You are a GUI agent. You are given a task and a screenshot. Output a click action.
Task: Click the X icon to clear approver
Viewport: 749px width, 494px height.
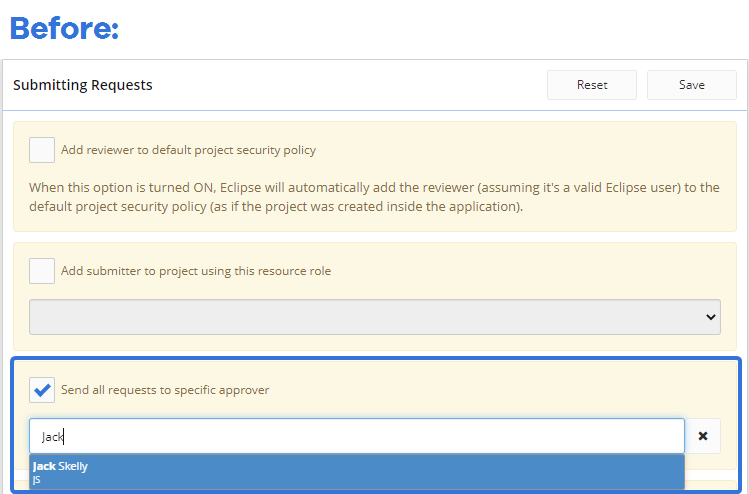click(702, 436)
